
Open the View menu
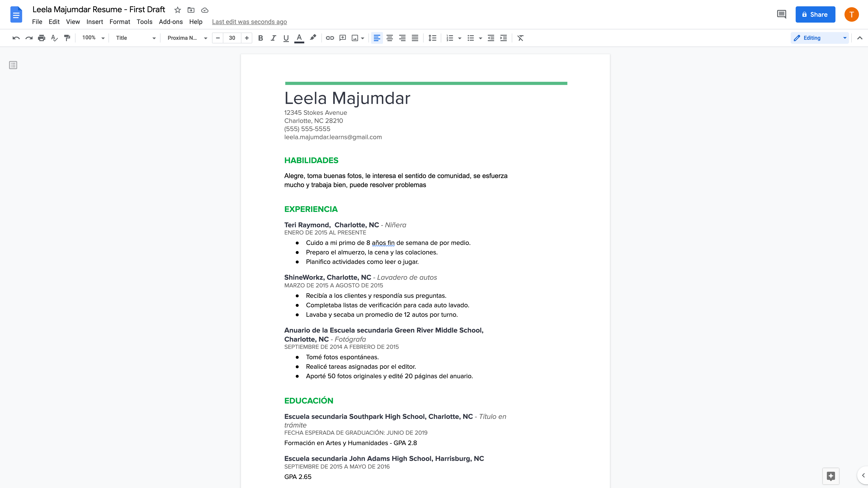(x=73, y=22)
